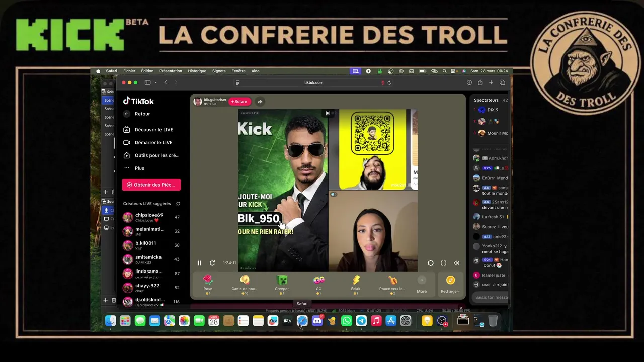644x362 pixels.
Task: Open a new Safari tab
Action: [491, 82]
